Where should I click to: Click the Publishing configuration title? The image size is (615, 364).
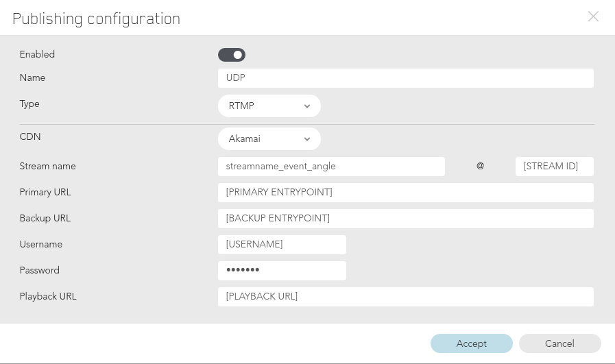97,19
